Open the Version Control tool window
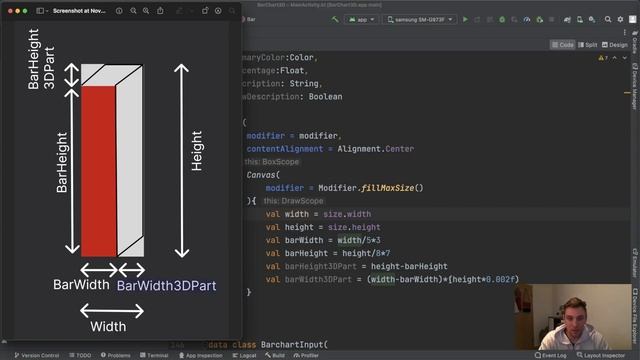 point(37,356)
